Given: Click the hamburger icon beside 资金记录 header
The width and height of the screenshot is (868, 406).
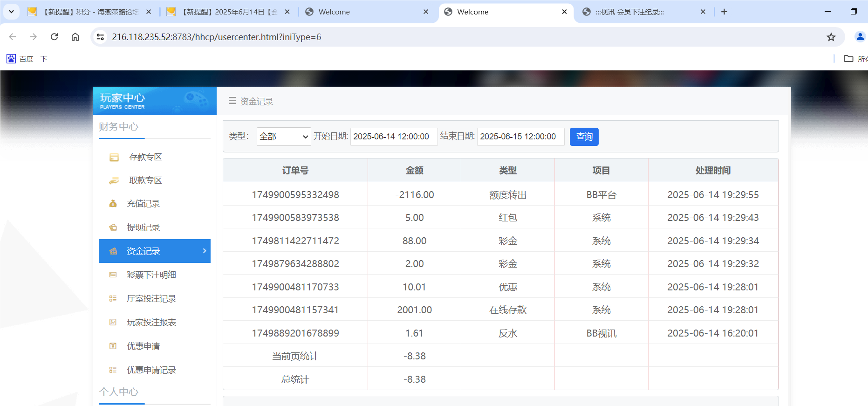Looking at the screenshot, I should click(x=232, y=101).
